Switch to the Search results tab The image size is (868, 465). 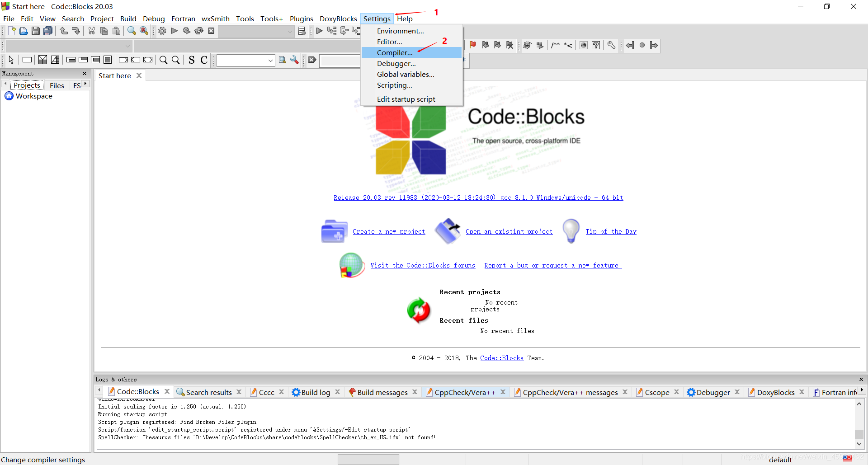[x=209, y=392]
